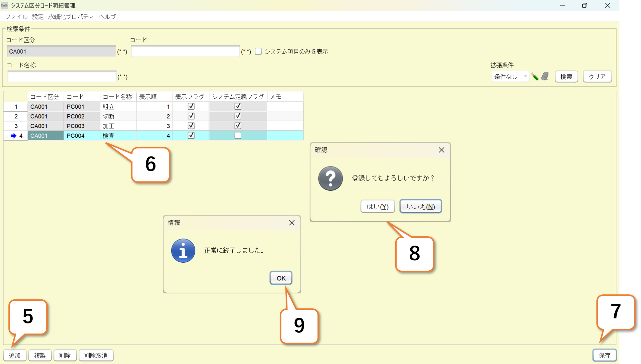Click the green pencil edit-condition icon
This screenshot has width=641, height=364.
(535, 77)
